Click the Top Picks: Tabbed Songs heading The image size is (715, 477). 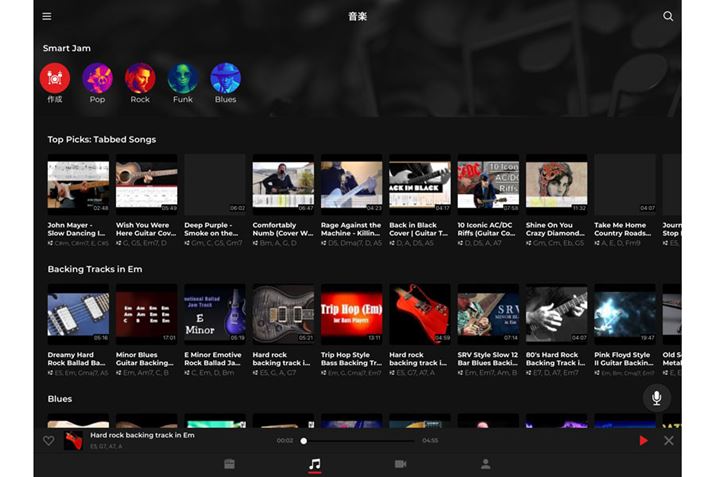pos(102,140)
